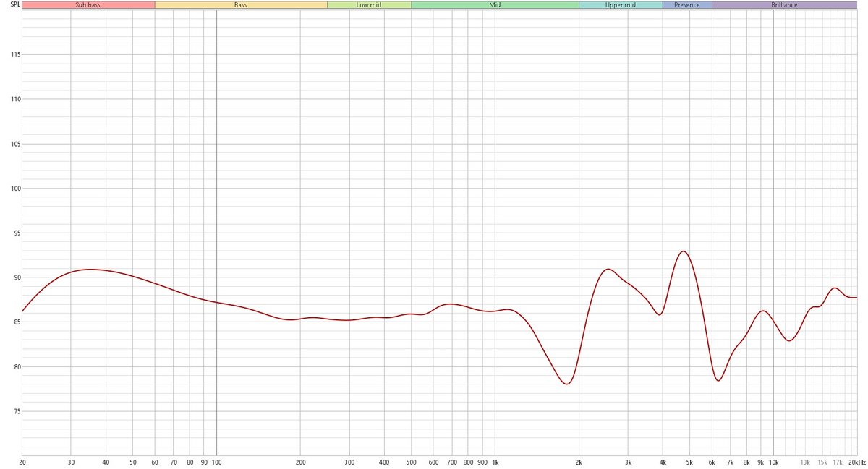Click the 100 Hz axis label
868x469 pixels.
pyautogui.click(x=216, y=462)
